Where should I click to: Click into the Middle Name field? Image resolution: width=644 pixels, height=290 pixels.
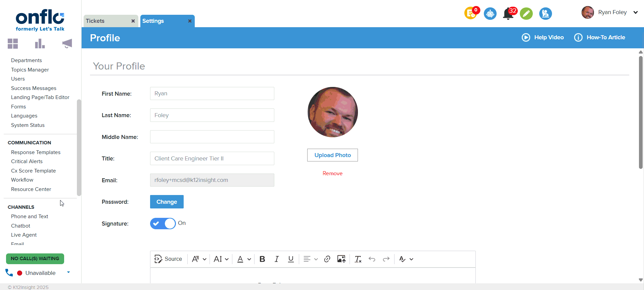coord(212,137)
